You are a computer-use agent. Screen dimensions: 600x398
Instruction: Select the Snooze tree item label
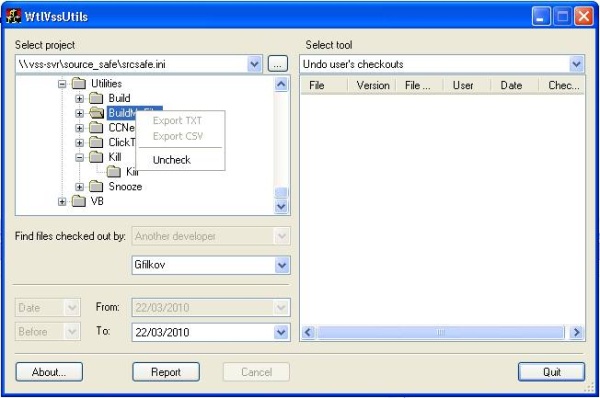coord(125,186)
